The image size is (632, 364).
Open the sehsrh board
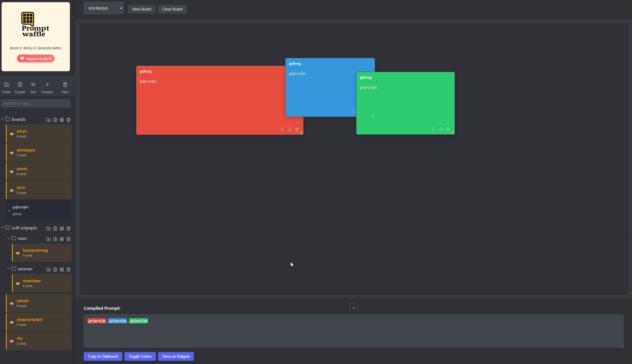[39, 171]
